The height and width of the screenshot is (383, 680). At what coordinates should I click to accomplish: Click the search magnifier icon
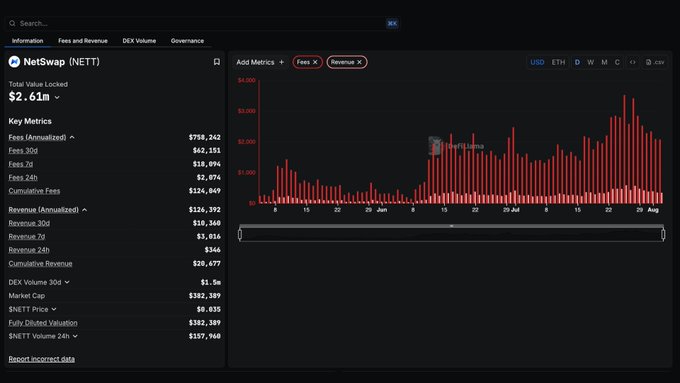pos(12,23)
